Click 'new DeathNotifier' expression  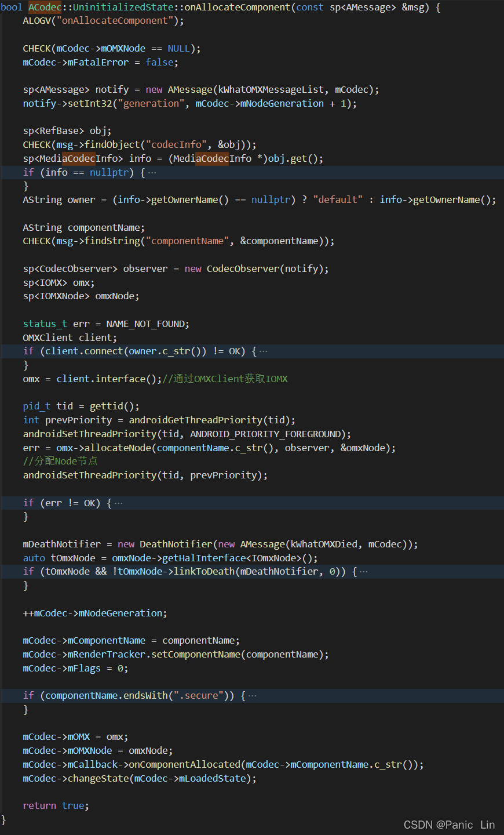tap(165, 544)
